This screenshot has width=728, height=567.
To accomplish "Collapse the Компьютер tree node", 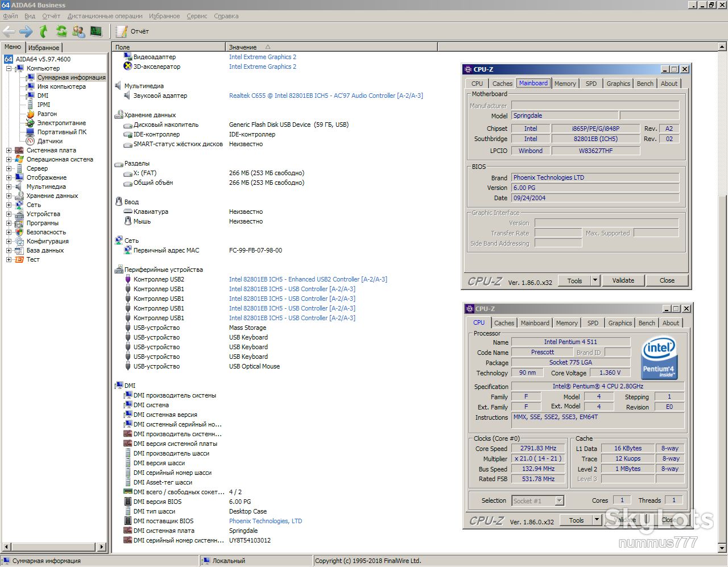I will 9,68.
